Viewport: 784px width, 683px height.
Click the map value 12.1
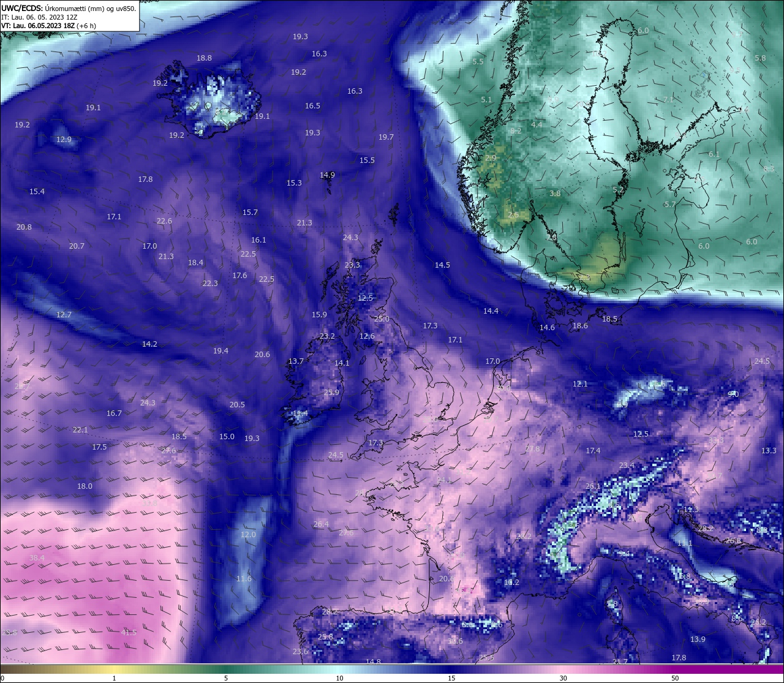(x=580, y=384)
